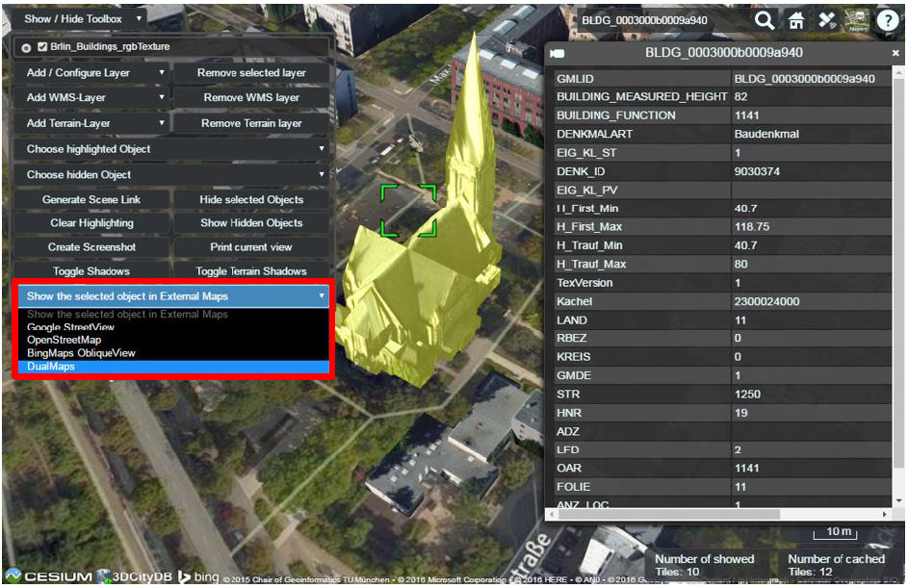Viewport: 908px width, 588px height.
Task: Open the Choose hidden Object dropdown
Action: pyautogui.click(x=172, y=174)
